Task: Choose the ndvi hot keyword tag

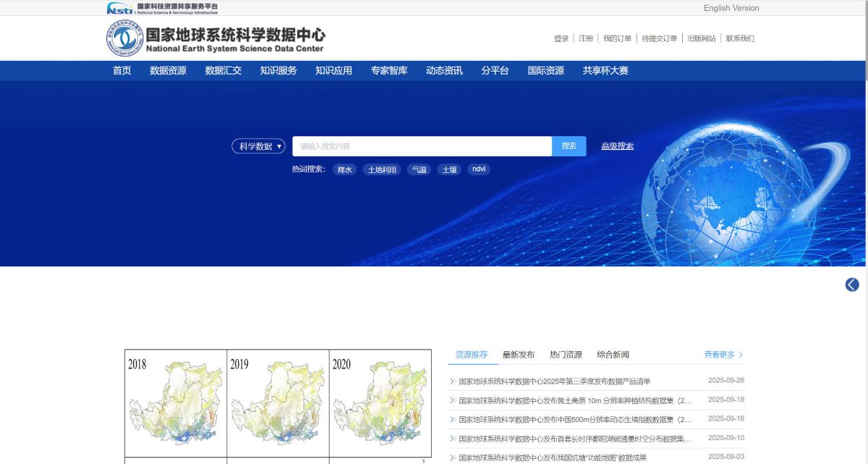Action: click(x=478, y=169)
